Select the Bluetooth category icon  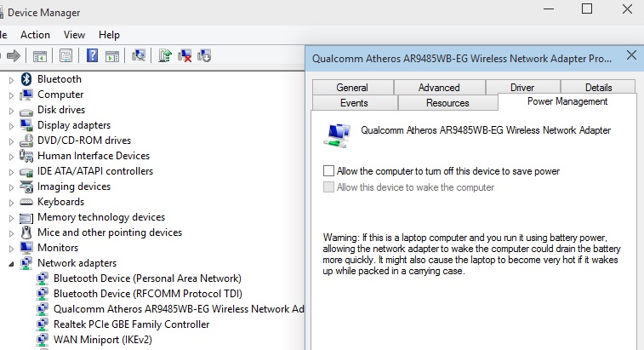click(26, 79)
